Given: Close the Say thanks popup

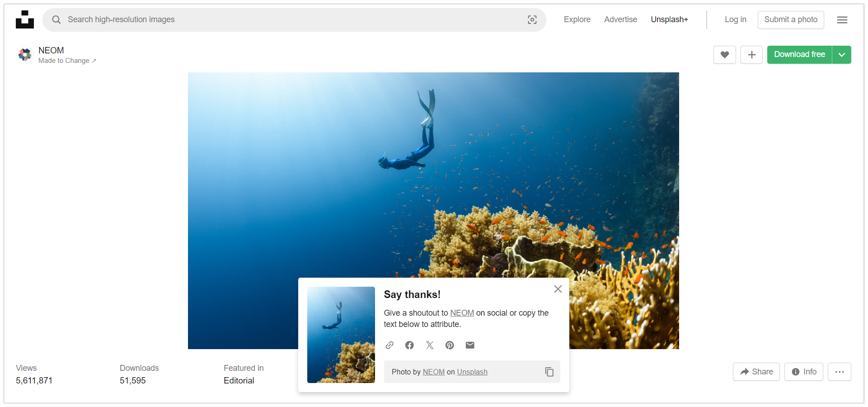Looking at the screenshot, I should pyautogui.click(x=558, y=289).
